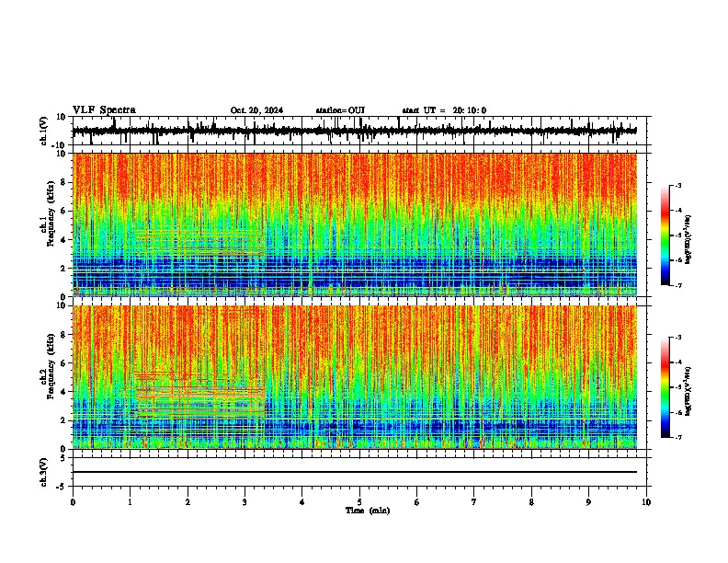Click time axis tick label "2"
The width and height of the screenshot is (728, 563).
tap(188, 502)
